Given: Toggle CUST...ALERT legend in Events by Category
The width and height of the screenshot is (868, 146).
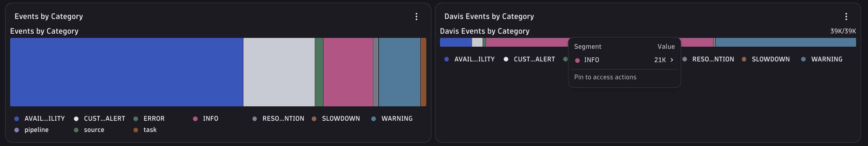Looking at the screenshot, I should [x=99, y=119].
